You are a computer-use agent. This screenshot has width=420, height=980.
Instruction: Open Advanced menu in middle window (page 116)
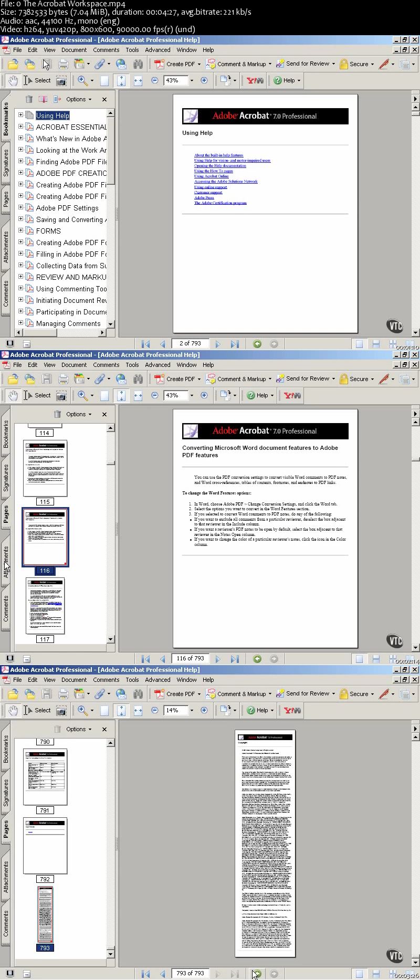(157, 365)
